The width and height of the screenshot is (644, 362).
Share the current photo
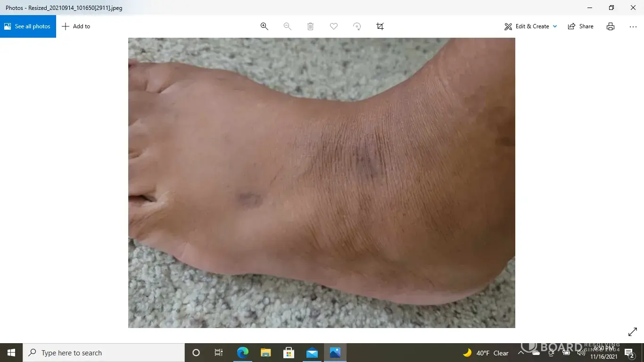[x=580, y=26]
